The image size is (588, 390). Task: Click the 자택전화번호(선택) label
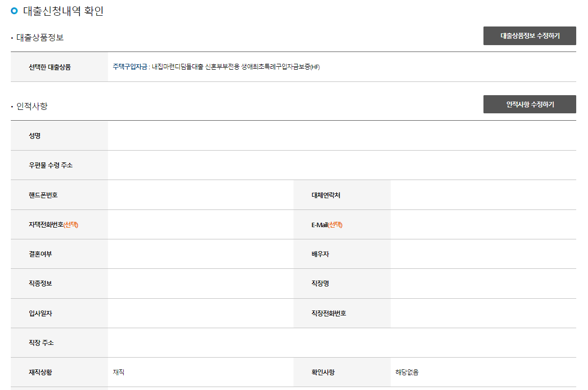tap(53, 224)
